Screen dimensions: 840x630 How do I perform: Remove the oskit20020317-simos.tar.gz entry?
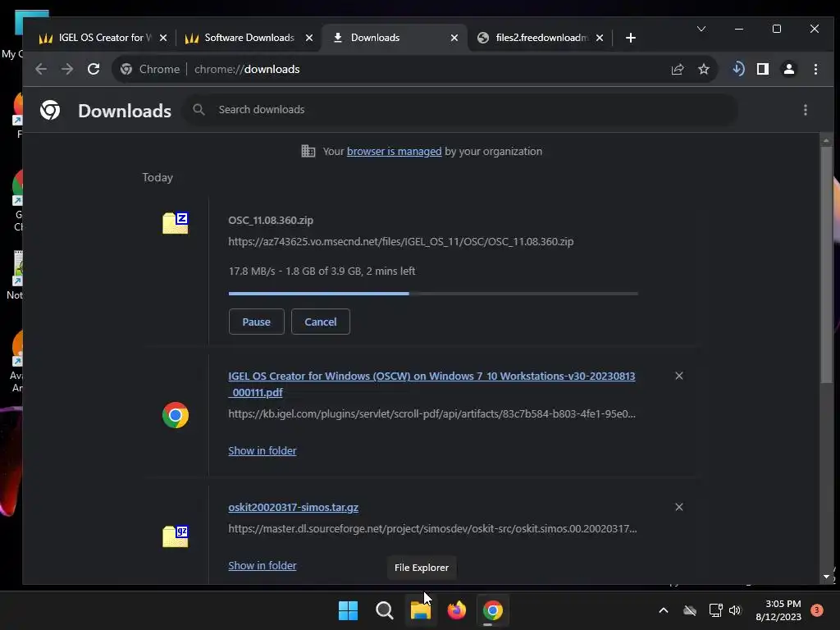(679, 507)
